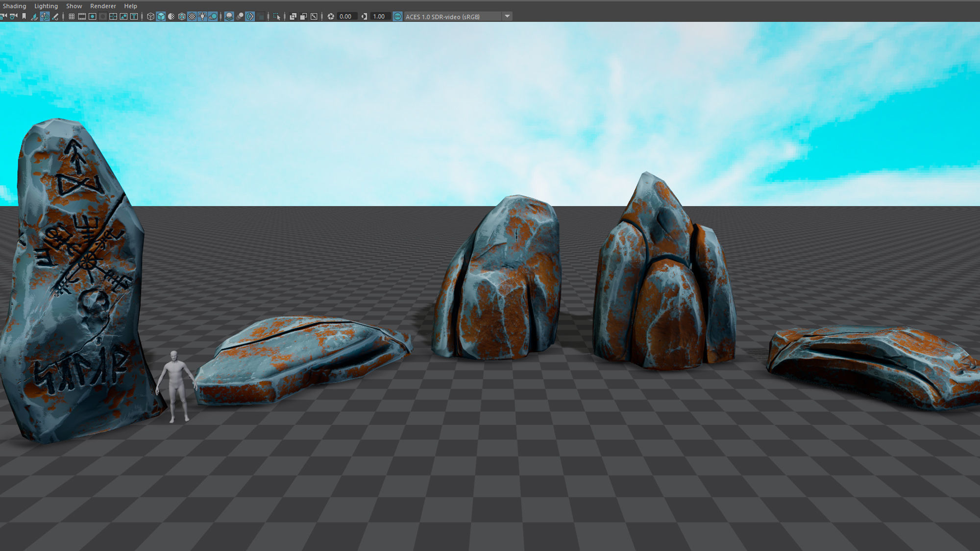Click the Safe Title icon
This screenshot has width=980, height=551.
click(134, 16)
